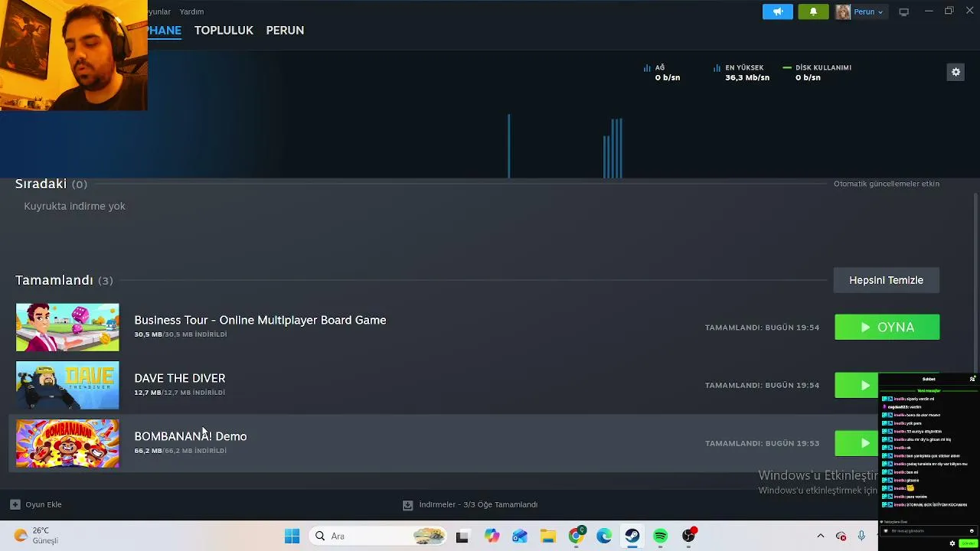Switch Steam to Big Picture mode

click(903, 11)
